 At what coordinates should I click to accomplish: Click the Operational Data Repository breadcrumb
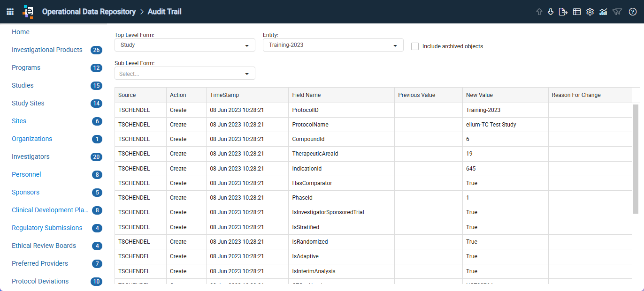click(89, 12)
